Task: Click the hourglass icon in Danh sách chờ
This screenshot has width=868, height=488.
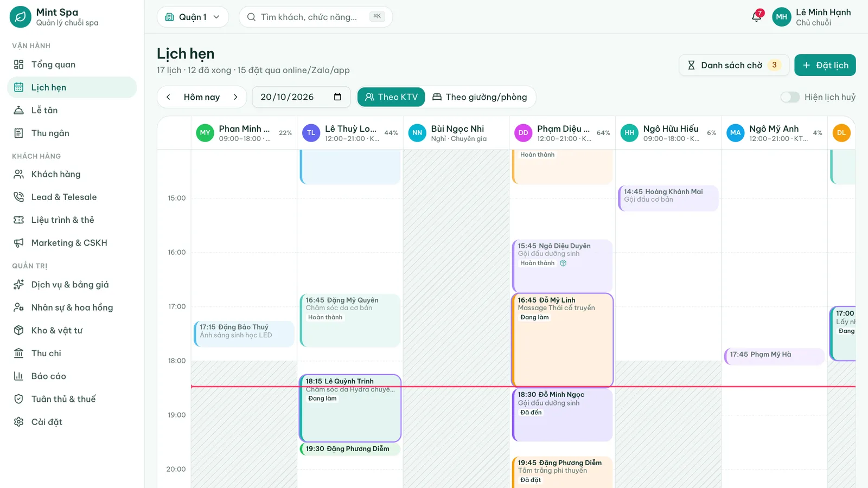Action: [x=691, y=65]
